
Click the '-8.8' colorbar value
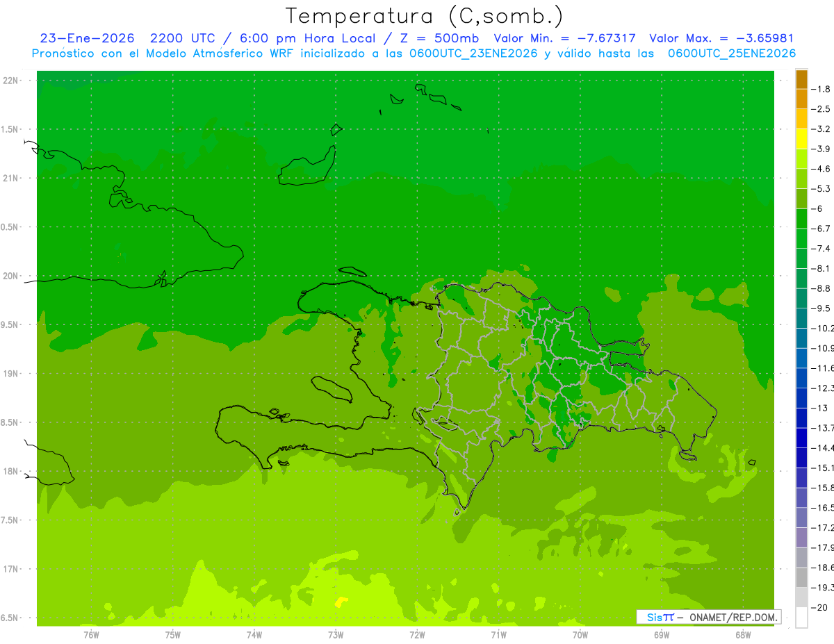(x=821, y=288)
